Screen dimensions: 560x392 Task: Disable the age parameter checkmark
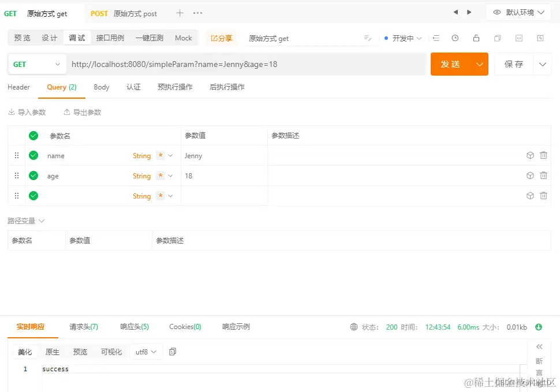33,176
